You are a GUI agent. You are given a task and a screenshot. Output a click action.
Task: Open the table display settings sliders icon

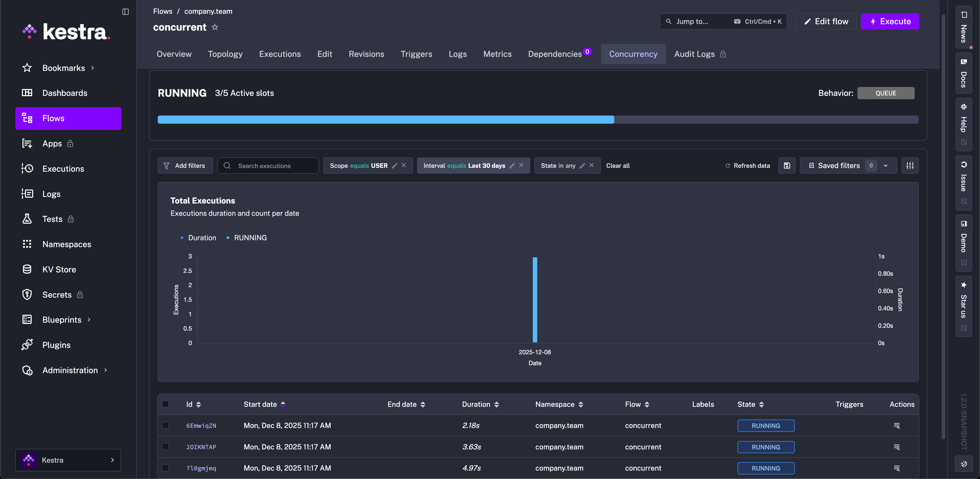(910, 166)
